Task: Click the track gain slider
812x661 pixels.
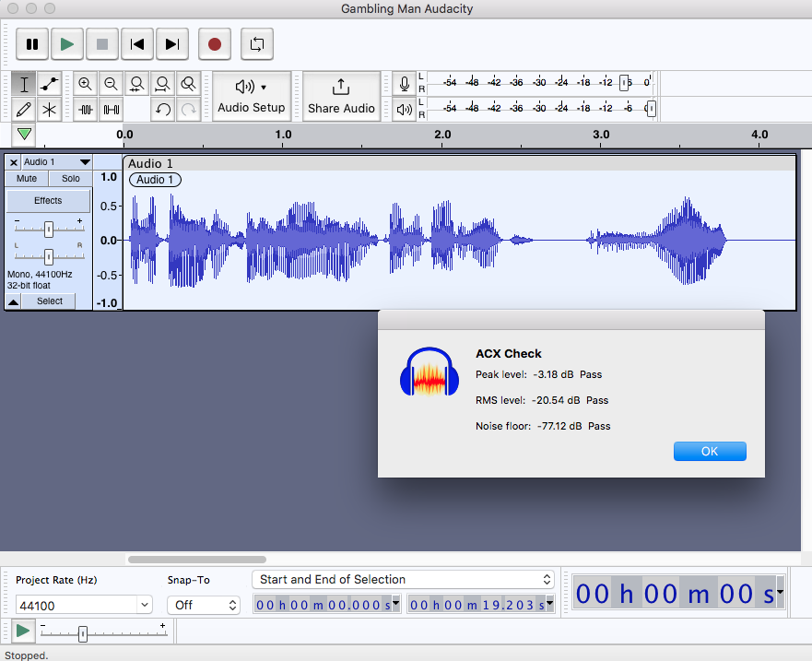Action: click(49, 229)
